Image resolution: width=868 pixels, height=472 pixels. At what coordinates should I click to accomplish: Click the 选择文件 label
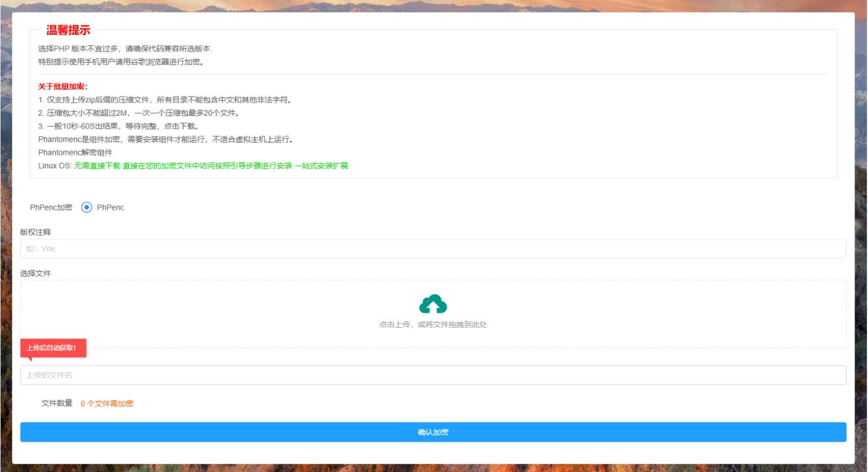coord(35,273)
